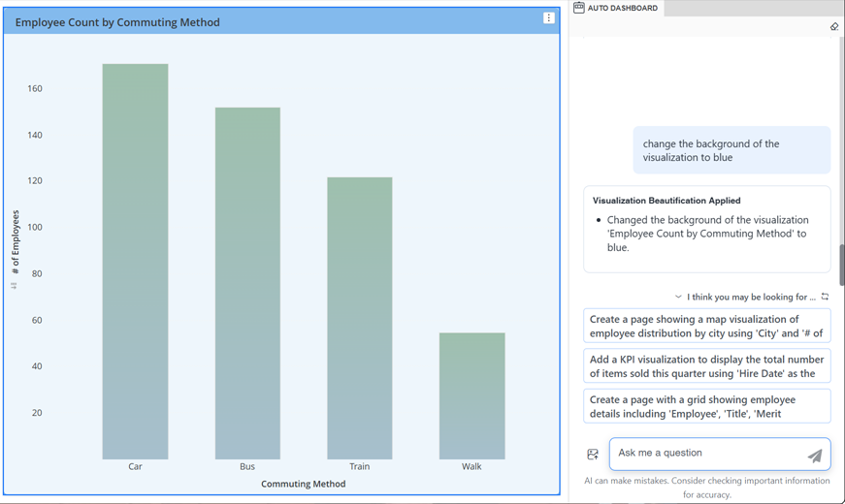Click the Train bar in the chart
This screenshot has height=504, width=845.
360,318
